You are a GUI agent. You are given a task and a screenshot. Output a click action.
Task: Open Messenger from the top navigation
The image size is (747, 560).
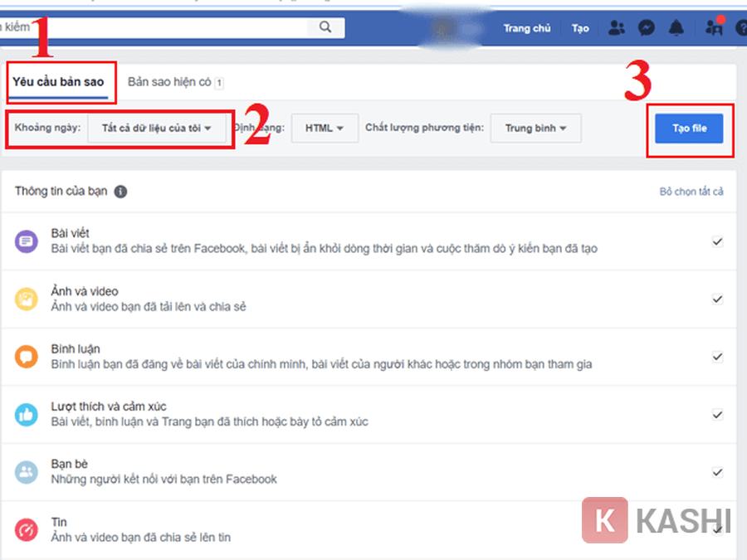[647, 27]
